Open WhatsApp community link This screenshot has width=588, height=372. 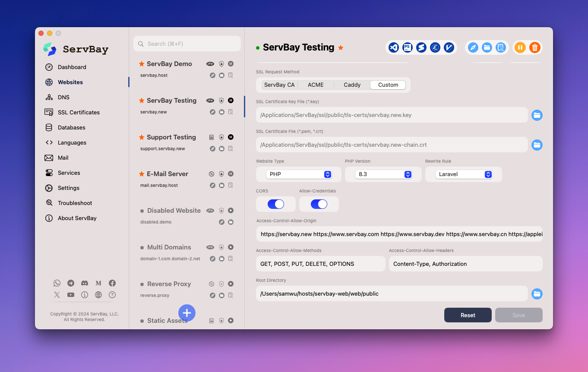(57, 283)
